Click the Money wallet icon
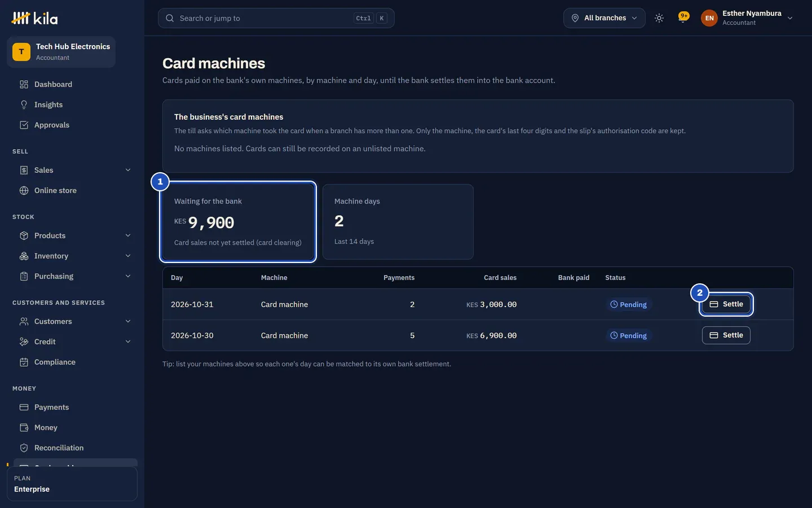Screen dimensions: 812x508 24,427
